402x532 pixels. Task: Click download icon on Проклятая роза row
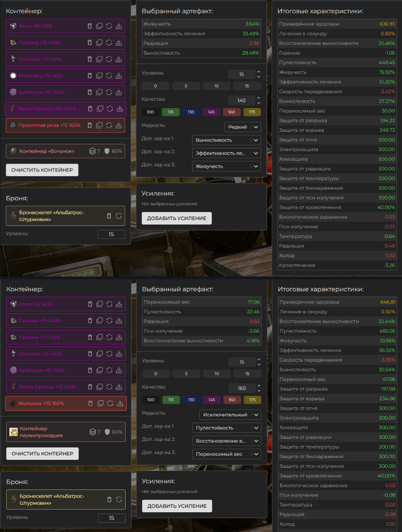pos(118,125)
